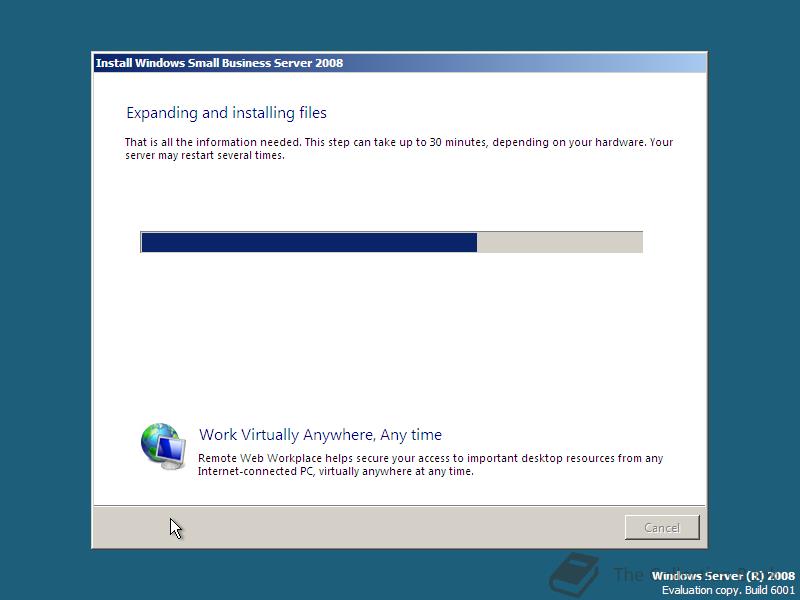Click the 'Work Virtually Anywhere, Any time' heading
Viewport: 800px width, 600px height.
320,435
